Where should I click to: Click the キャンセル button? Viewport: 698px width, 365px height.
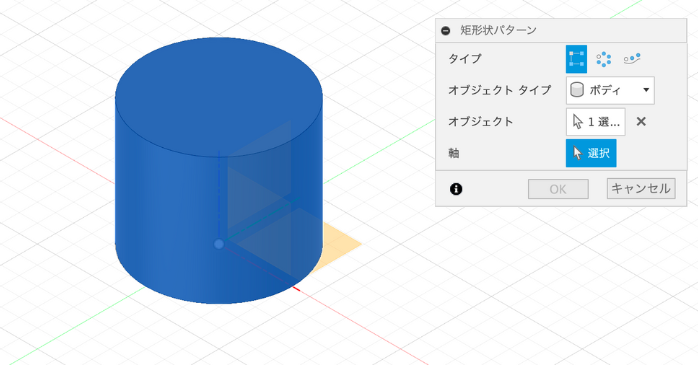coord(641,188)
